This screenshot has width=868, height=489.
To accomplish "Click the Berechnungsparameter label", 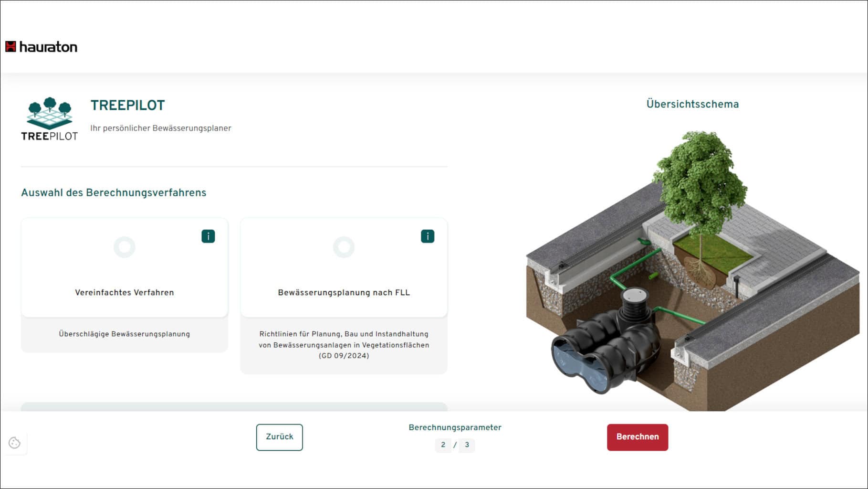I will pos(455,427).
